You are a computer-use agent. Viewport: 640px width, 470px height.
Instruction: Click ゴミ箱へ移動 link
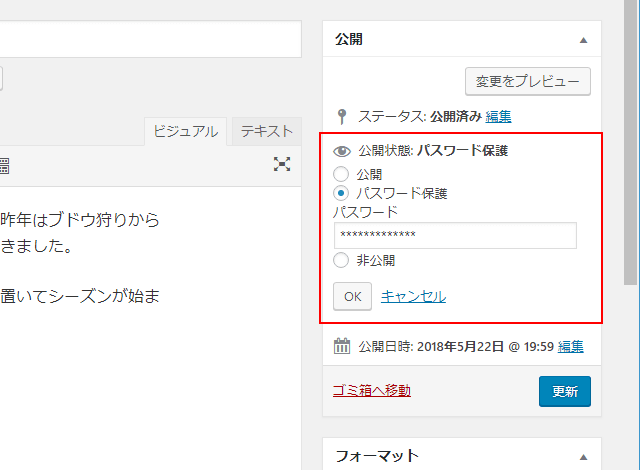372,390
